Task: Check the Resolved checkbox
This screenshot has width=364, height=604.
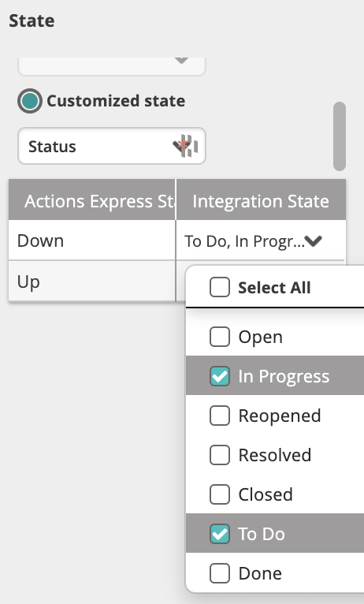Action: click(220, 455)
